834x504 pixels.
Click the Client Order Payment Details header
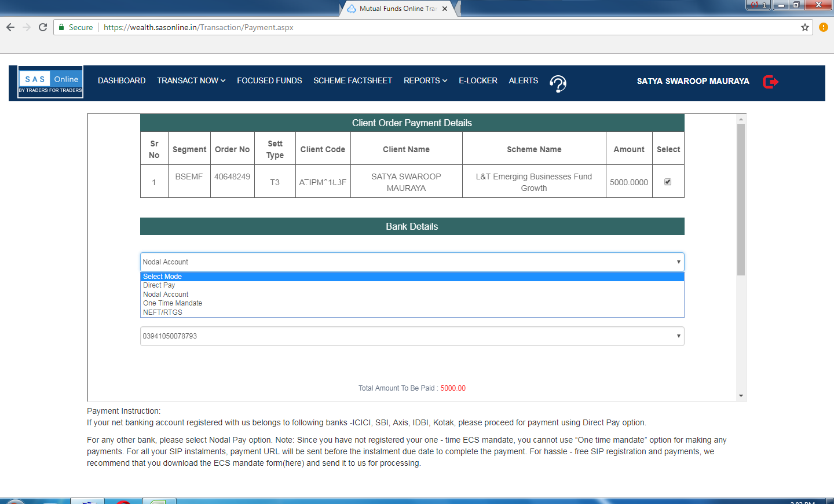point(412,123)
